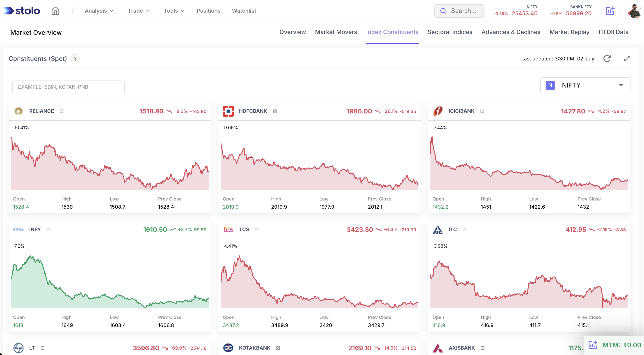The width and height of the screenshot is (644, 355).
Task: Open AXISBANK external link icon
Action: click(x=482, y=348)
